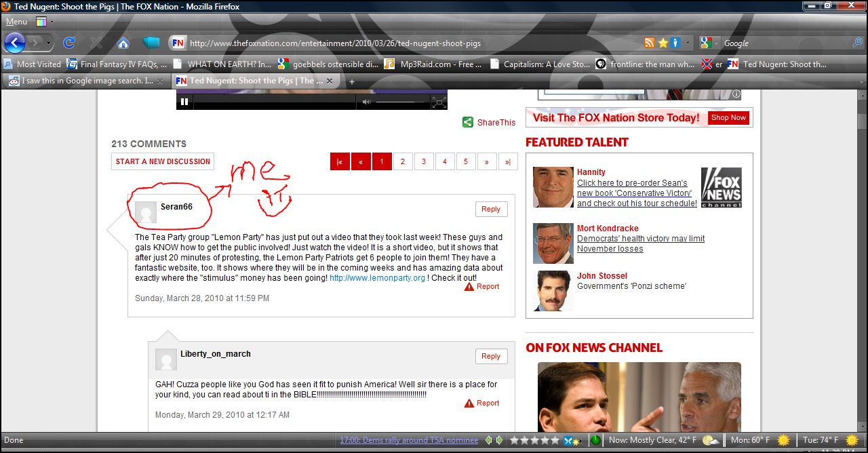This screenshot has width=868, height=453.
Task: Open the search engine dropdown (Google icon)
Action: [707, 43]
